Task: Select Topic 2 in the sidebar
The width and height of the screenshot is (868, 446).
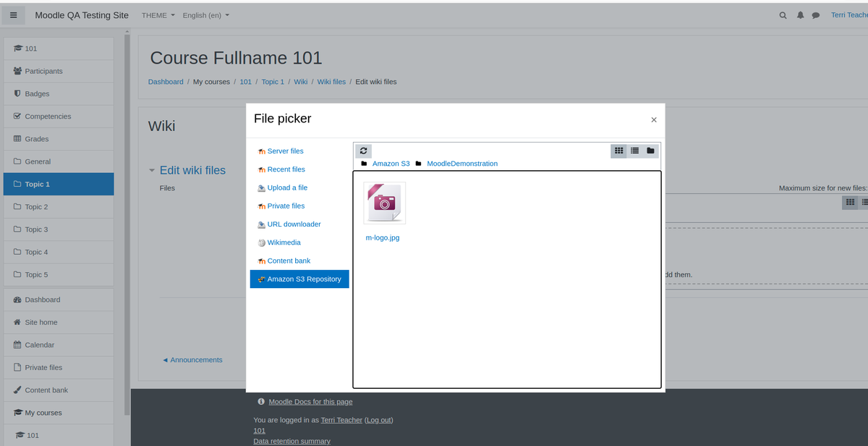Action: click(x=59, y=206)
